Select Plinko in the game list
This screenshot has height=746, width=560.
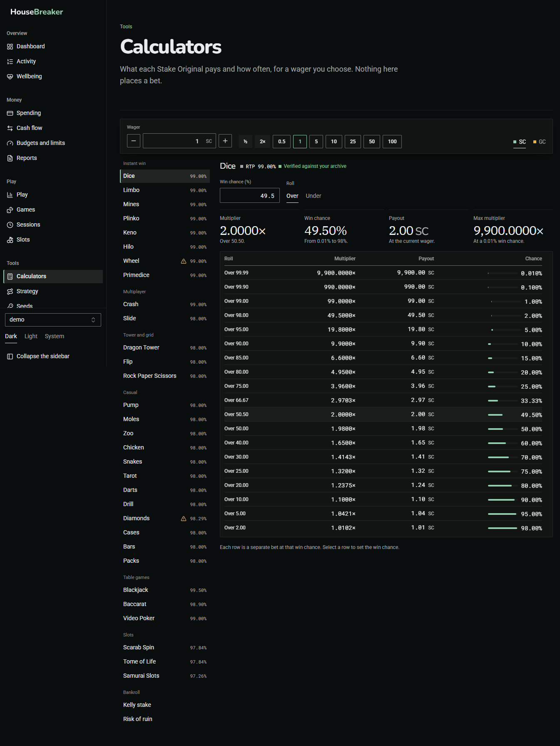pos(165,219)
